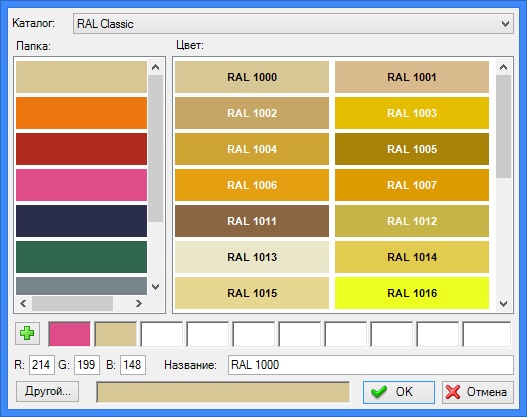Choose color RAL 1007
527x417 pixels.
(412, 185)
